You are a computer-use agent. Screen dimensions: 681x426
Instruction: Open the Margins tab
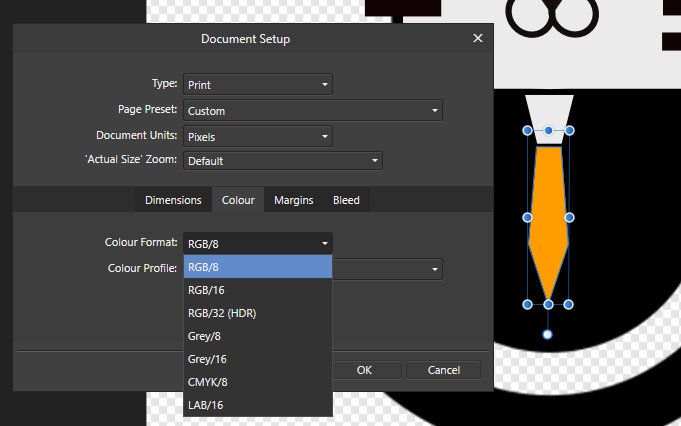pyautogui.click(x=294, y=200)
